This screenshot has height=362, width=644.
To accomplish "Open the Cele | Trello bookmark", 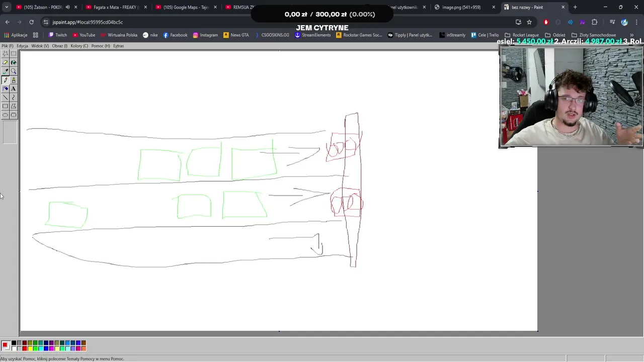I will coord(485,35).
